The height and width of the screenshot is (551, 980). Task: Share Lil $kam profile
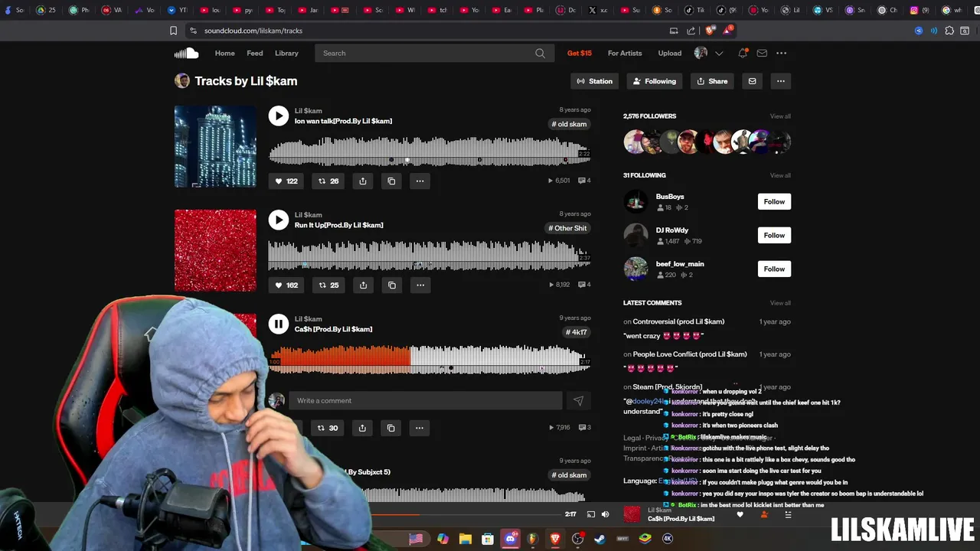coord(713,81)
